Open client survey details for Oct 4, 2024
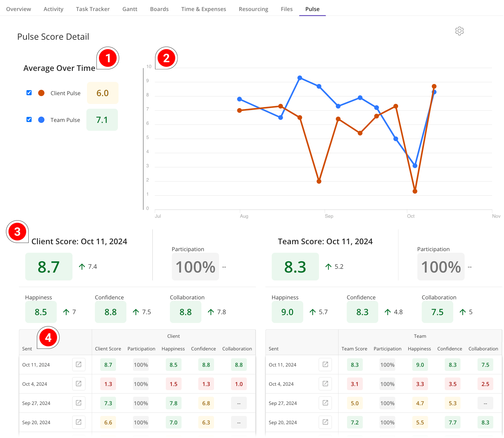 coord(79,384)
